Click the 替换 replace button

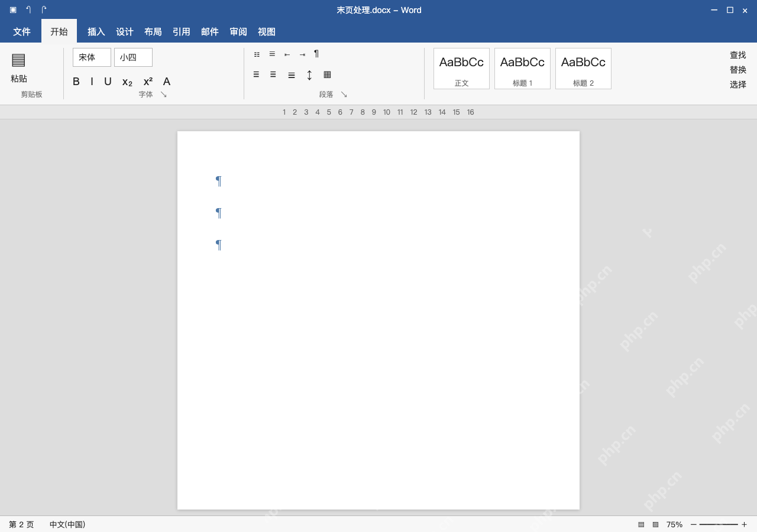pos(738,70)
